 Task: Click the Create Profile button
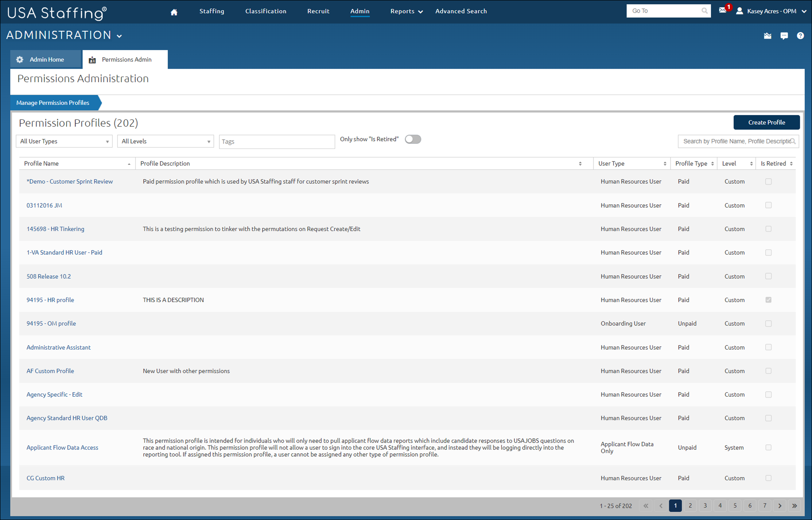click(x=767, y=122)
